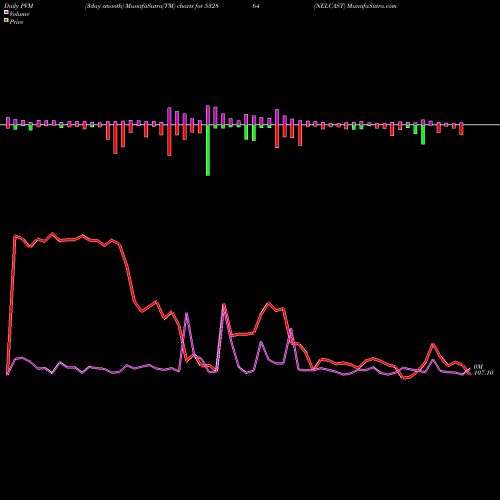Click the '0M' volume value label

pos(478,367)
